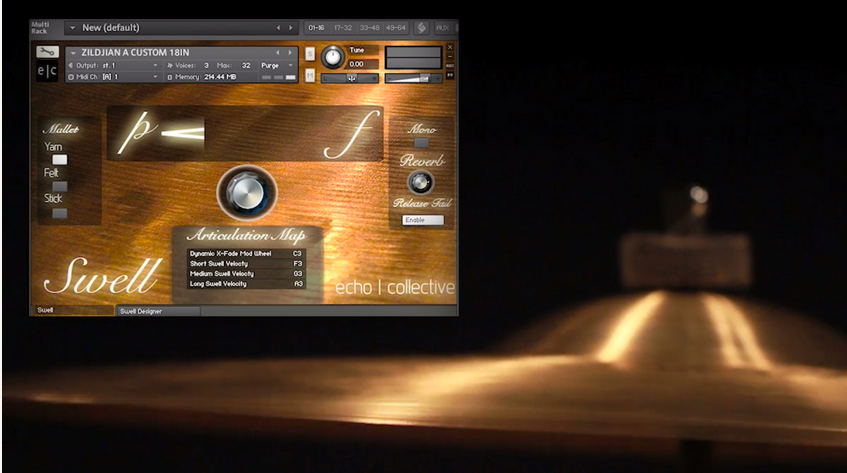This screenshot has height=473, width=847.
Task: Open instrument edit mode with wrench icon
Action: 48,52
